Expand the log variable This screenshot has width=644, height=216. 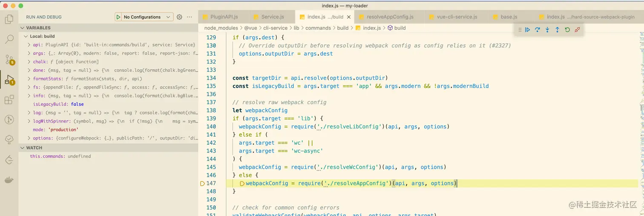pyautogui.click(x=29, y=113)
